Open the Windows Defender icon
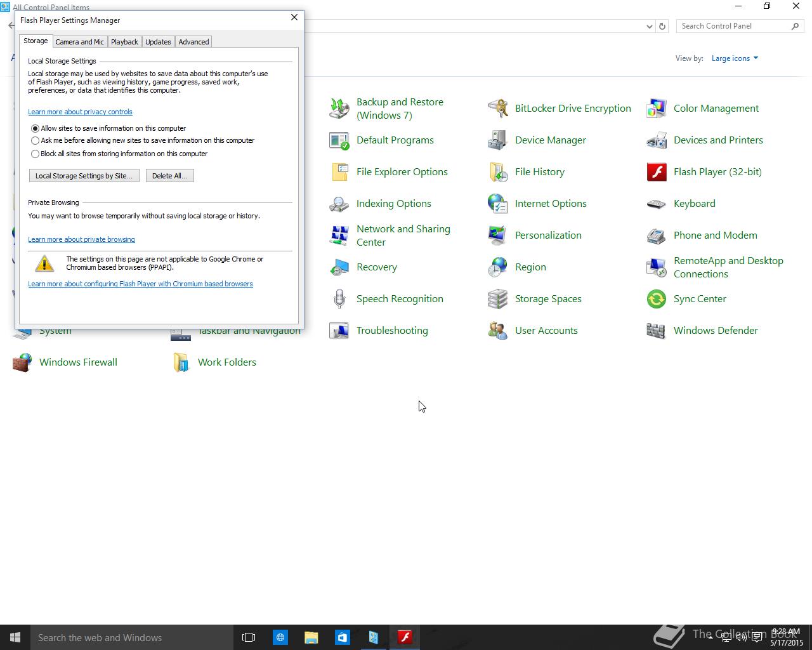This screenshot has height=650, width=812. pyautogui.click(x=657, y=331)
